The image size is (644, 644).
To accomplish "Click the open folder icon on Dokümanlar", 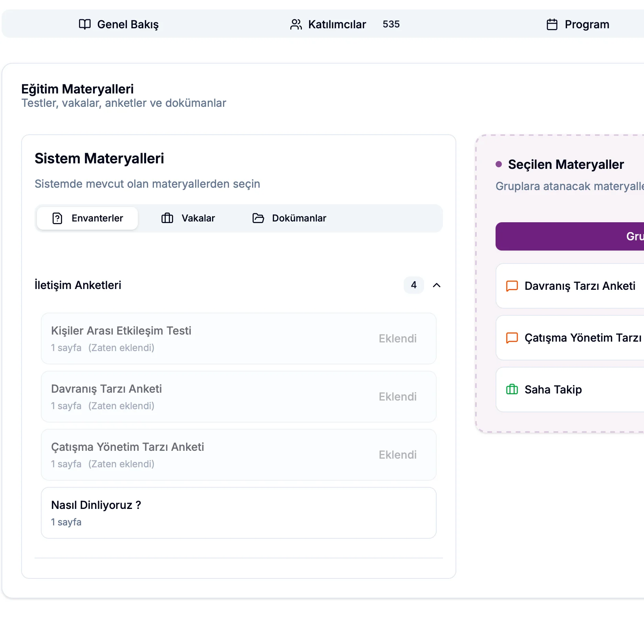I will point(258,218).
